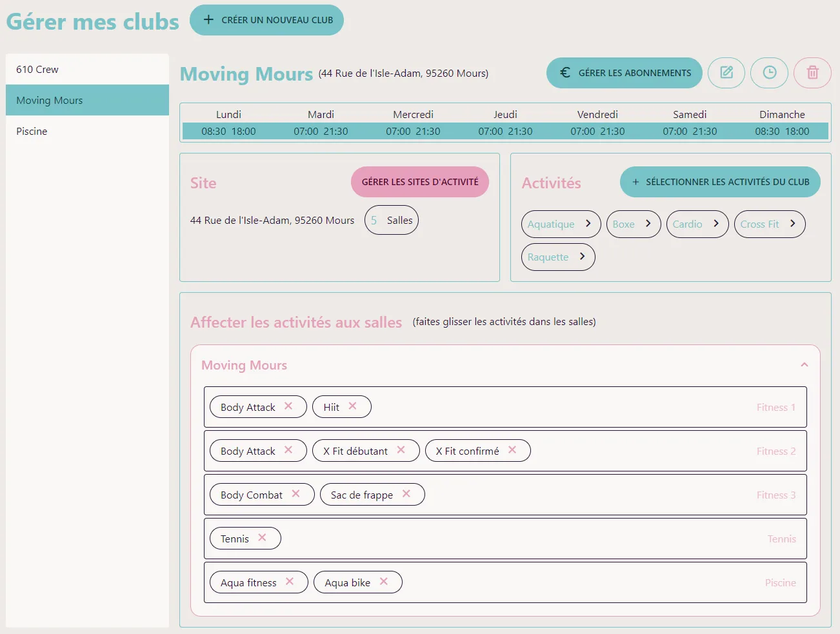Click Sélectionner les activités du club
The height and width of the screenshot is (634, 840).
coord(720,182)
